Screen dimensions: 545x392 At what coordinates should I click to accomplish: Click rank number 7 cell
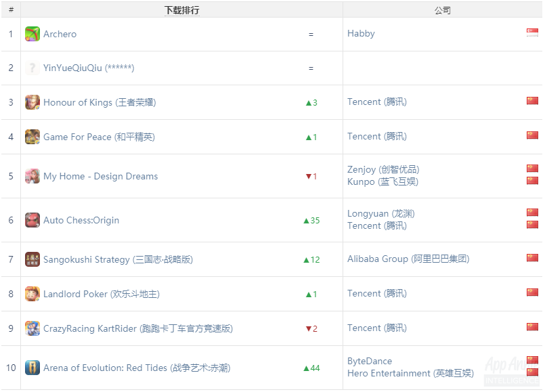coord(11,259)
